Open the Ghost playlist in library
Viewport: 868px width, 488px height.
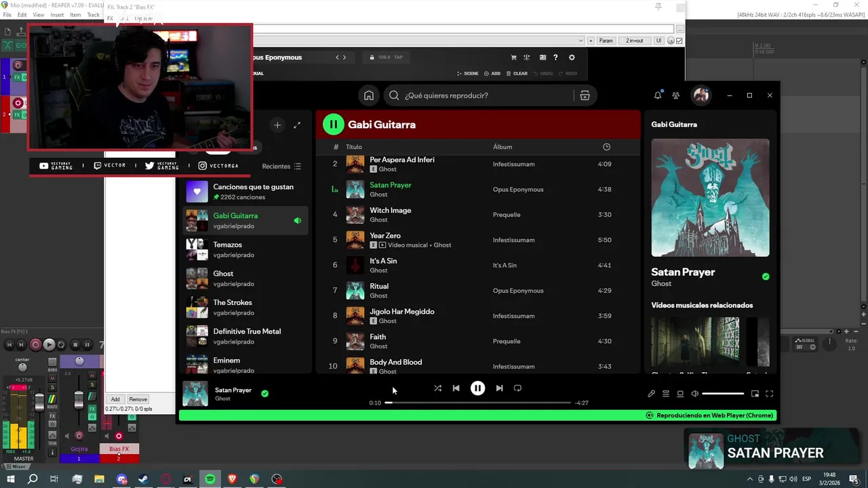[x=246, y=279]
